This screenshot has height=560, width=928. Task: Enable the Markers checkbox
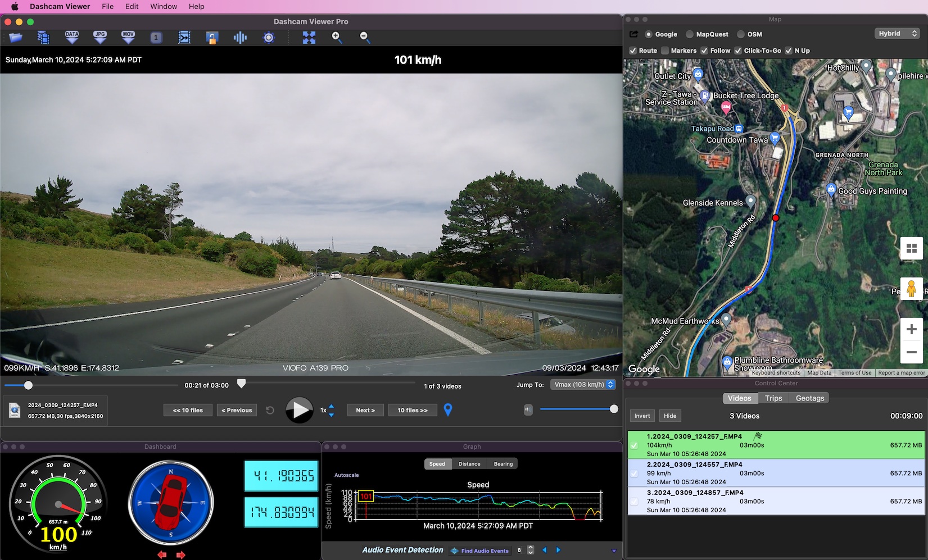[665, 51]
